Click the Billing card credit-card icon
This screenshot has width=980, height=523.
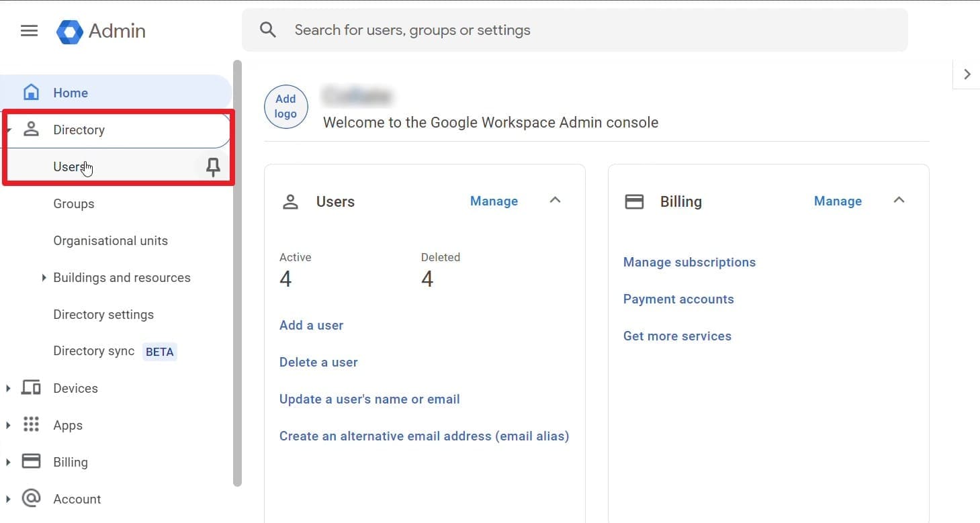click(x=634, y=201)
